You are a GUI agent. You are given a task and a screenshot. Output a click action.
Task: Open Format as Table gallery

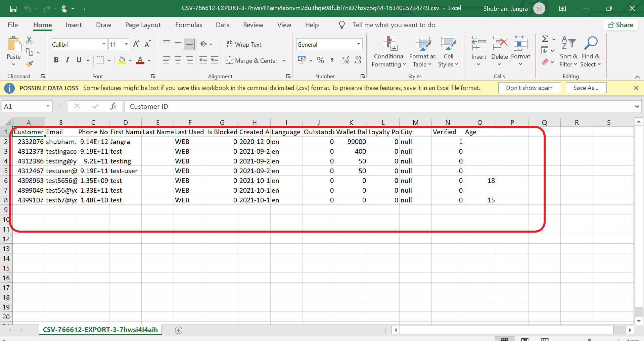[x=422, y=52]
